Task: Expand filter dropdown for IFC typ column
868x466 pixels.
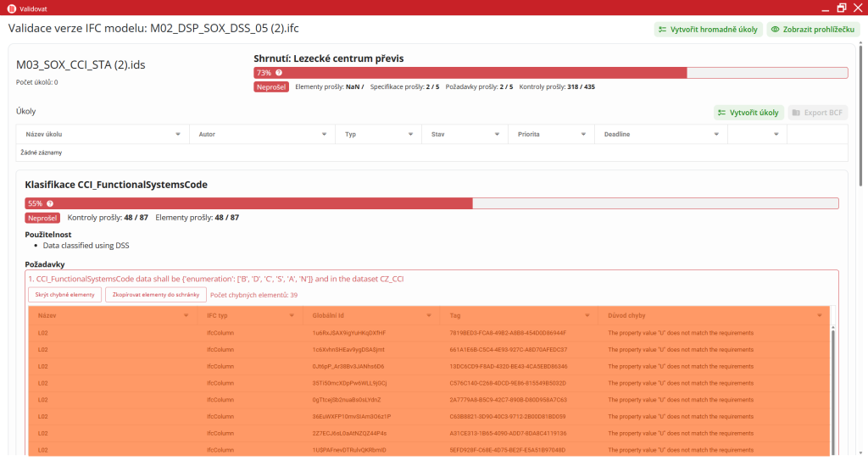Action: pyautogui.click(x=292, y=315)
